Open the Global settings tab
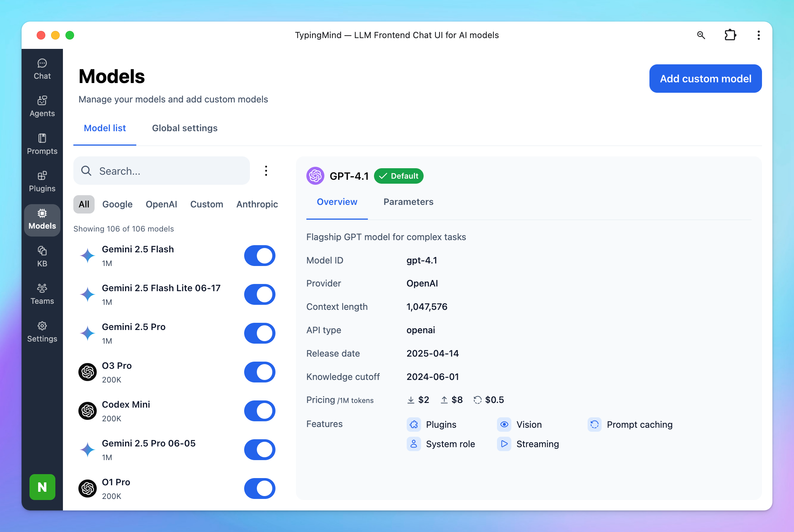 (x=185, y=128)
